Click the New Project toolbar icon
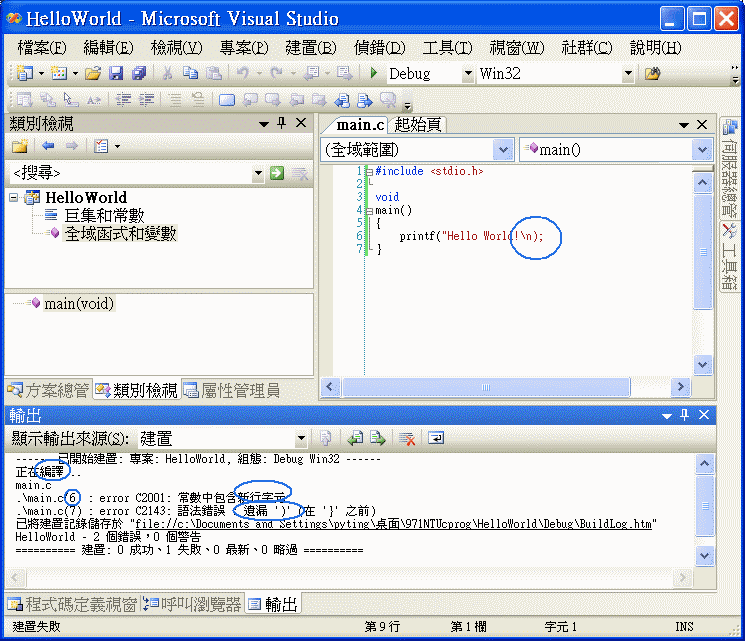 (x=25, y=73)
